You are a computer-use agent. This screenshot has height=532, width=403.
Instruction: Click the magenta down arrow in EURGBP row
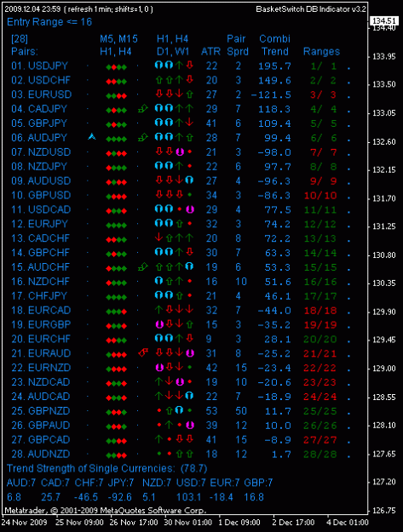[x=159, y=324]
